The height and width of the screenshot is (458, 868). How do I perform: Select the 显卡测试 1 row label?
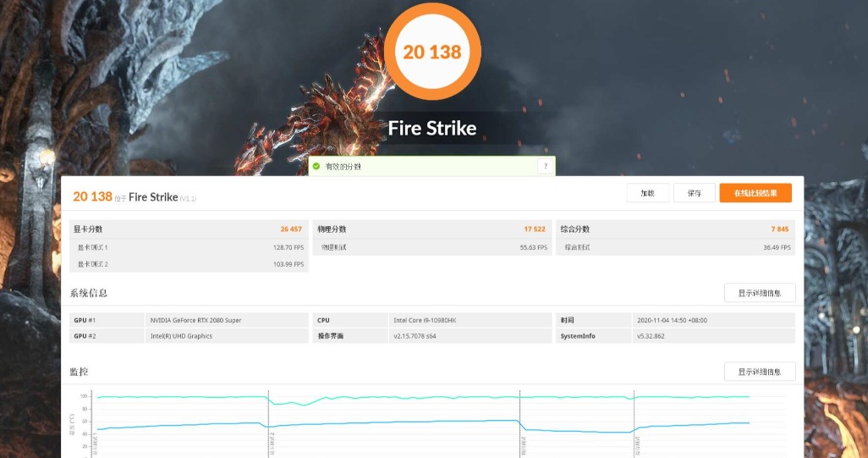92,247
